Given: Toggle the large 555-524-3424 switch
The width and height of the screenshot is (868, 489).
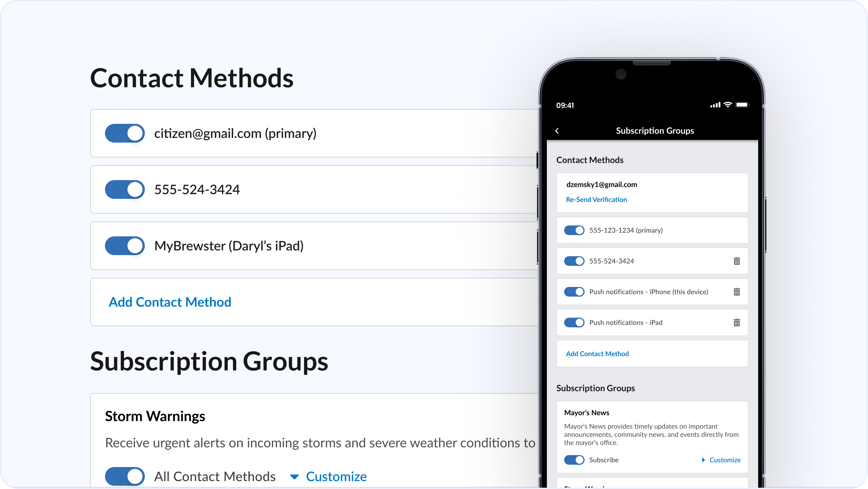Looking at the screenshot, I should [x=125, y=189].
